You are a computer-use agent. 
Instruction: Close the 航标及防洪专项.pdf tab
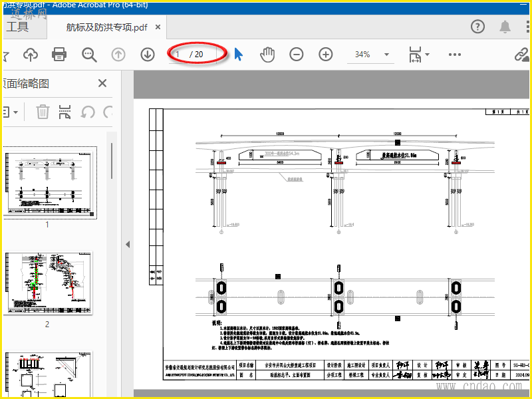[x=158, y=27]
